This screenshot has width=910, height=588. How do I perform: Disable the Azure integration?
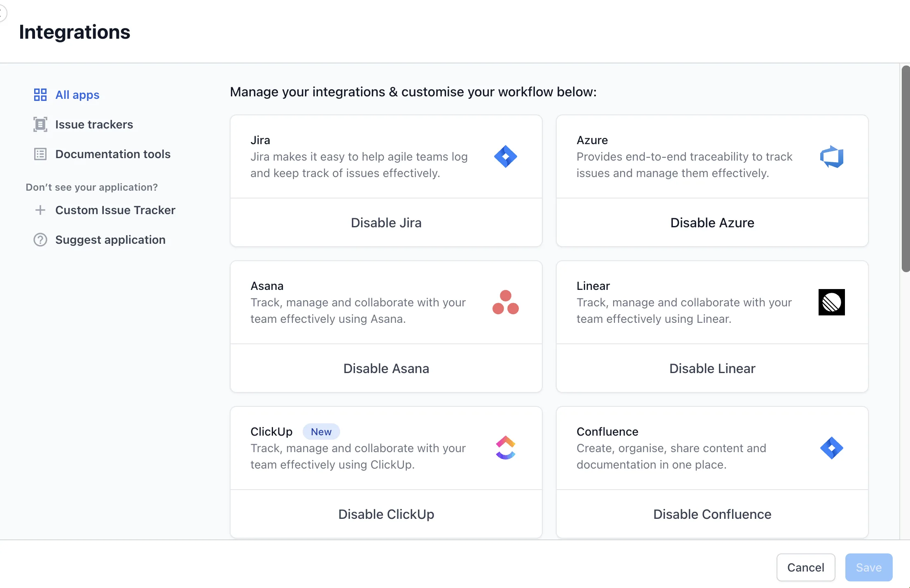712,223
